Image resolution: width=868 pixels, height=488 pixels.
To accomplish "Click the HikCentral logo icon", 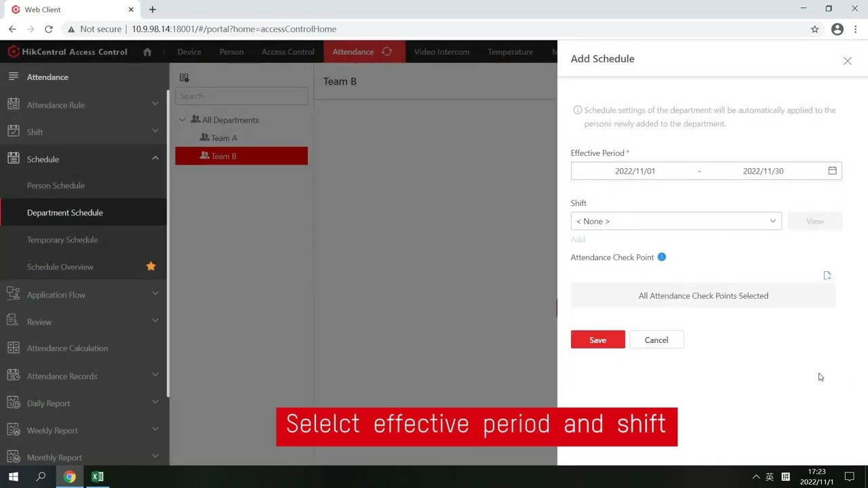I will pyautogui.click(x=14, y=52).
